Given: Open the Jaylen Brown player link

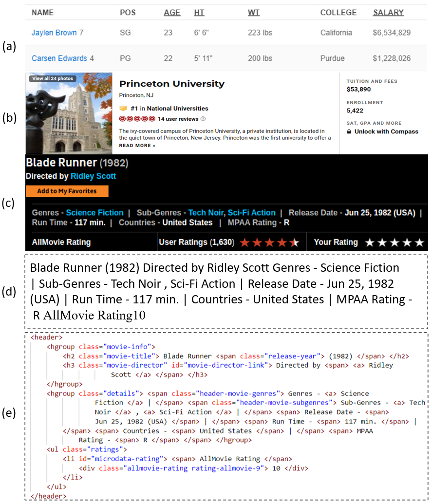Looking at the screenshot, I should pos(54,33).
